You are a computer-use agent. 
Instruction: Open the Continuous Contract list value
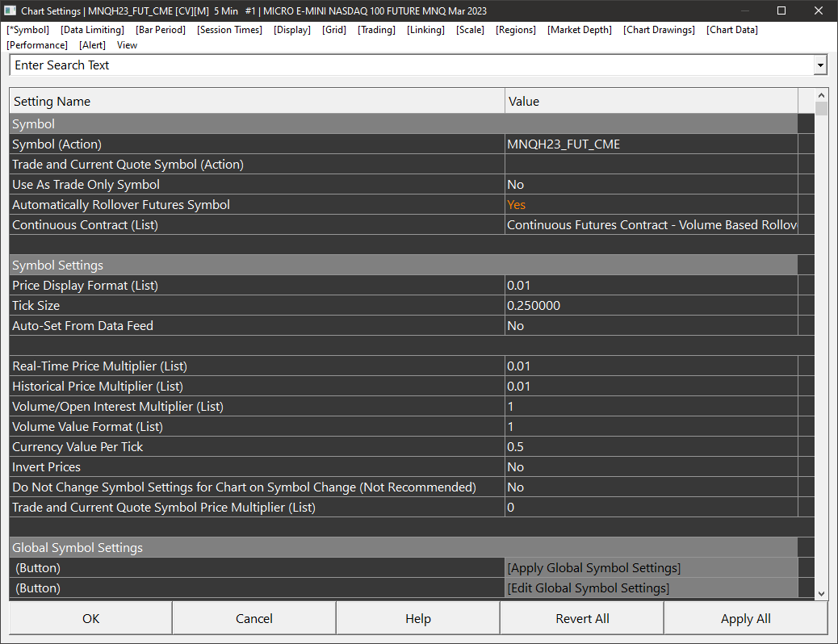[x=650, y=225]
